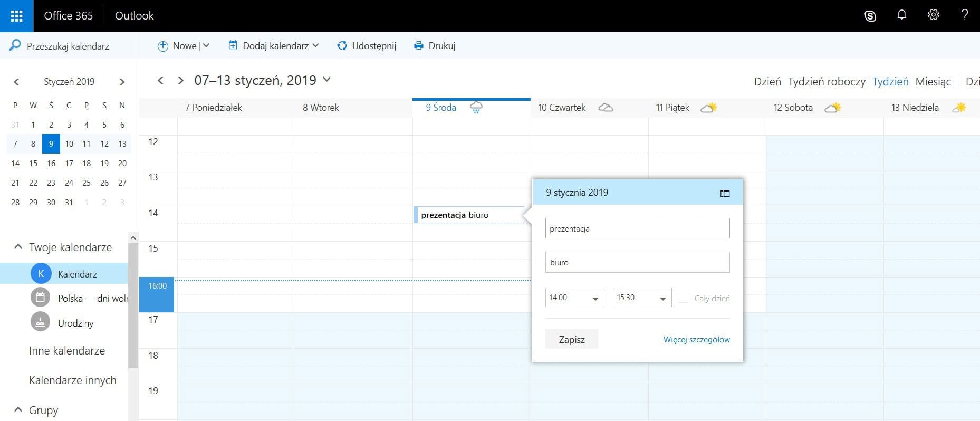Viewport: 980px width, 421px height.
Task: Go to next month in mini calendar
Action: click(x=122, y=82)
